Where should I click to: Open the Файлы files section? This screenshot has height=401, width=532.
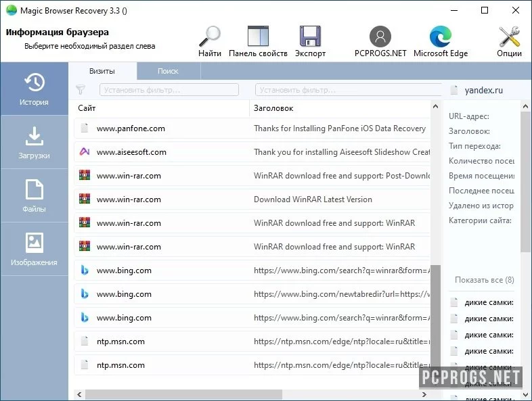pos(34,195)
